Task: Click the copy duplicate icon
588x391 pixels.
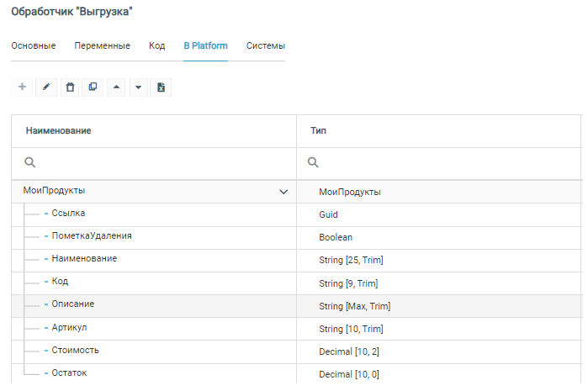Action: click(93, 87)
